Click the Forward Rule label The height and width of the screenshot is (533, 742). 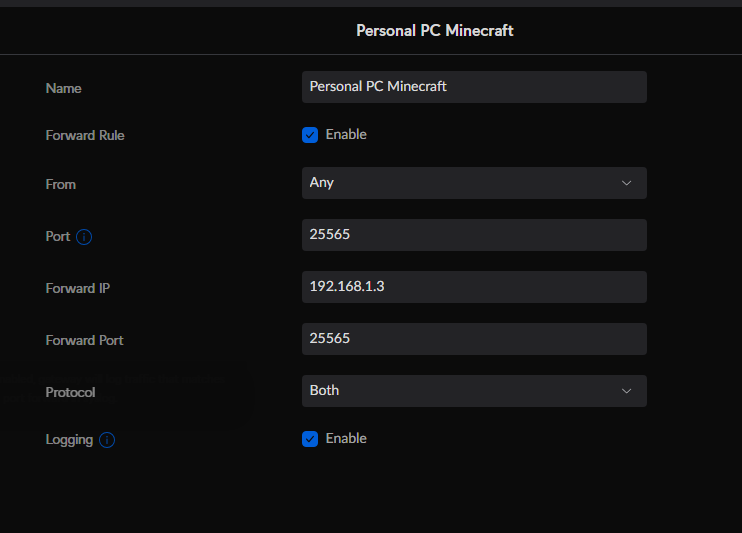tap(85, 136)
